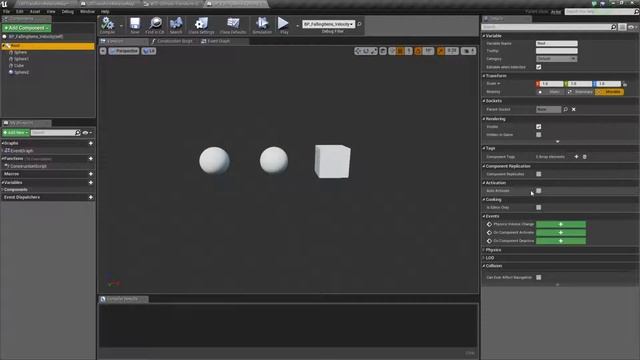Open the Window menu
The height and width of the screenshot is (360, 640).
(87, 11)
